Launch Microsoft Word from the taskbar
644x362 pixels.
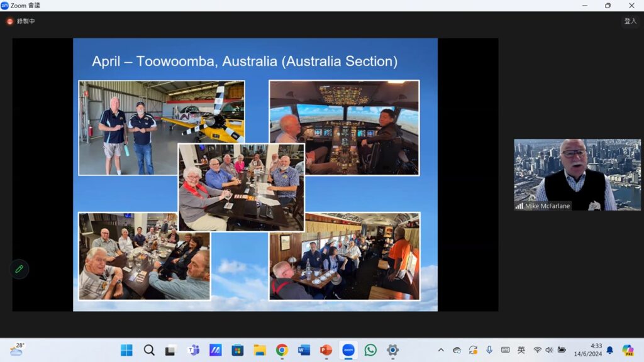click(x=304, y=350)
